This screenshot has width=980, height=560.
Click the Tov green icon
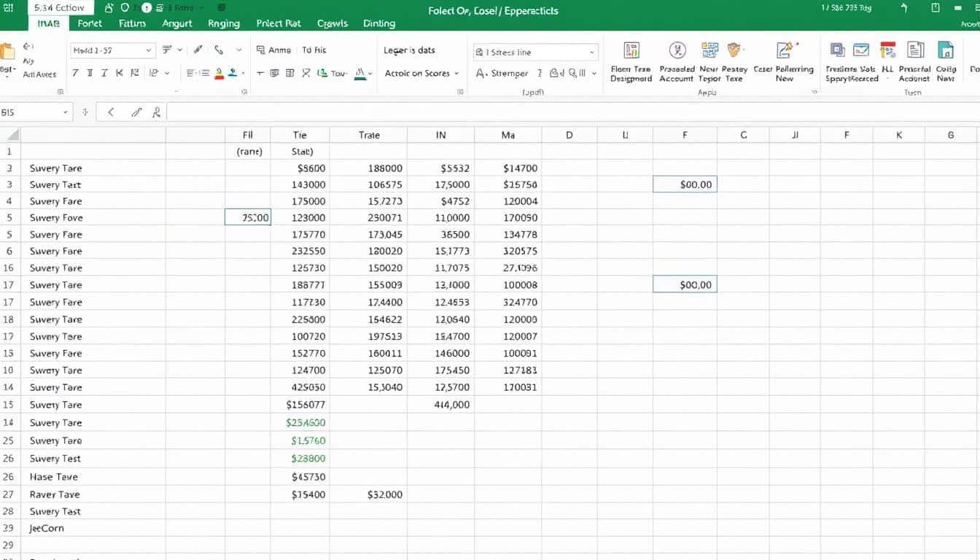pos(322,73)
